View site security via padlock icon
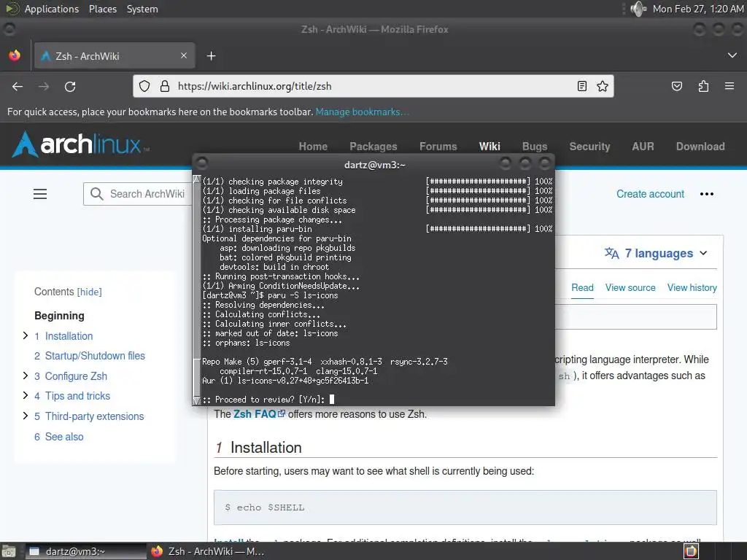Image resolution: width=747 pixels, height=560 pixels. pyautogui.click(x=165, y=86)
